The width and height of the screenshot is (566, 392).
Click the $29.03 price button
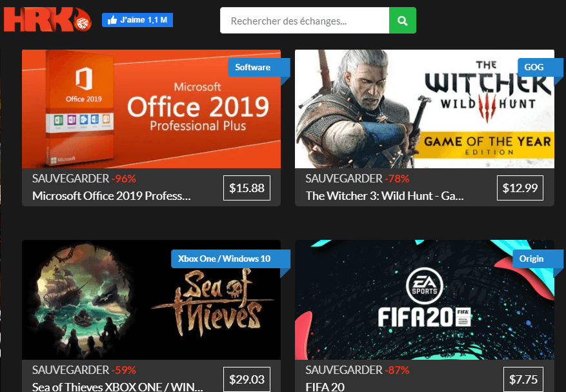247,379
